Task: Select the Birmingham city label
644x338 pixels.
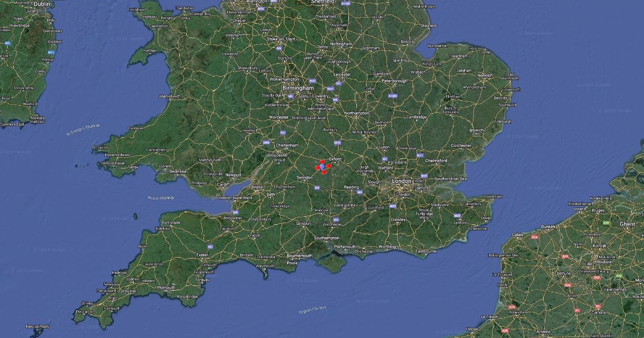Action: 298,87
